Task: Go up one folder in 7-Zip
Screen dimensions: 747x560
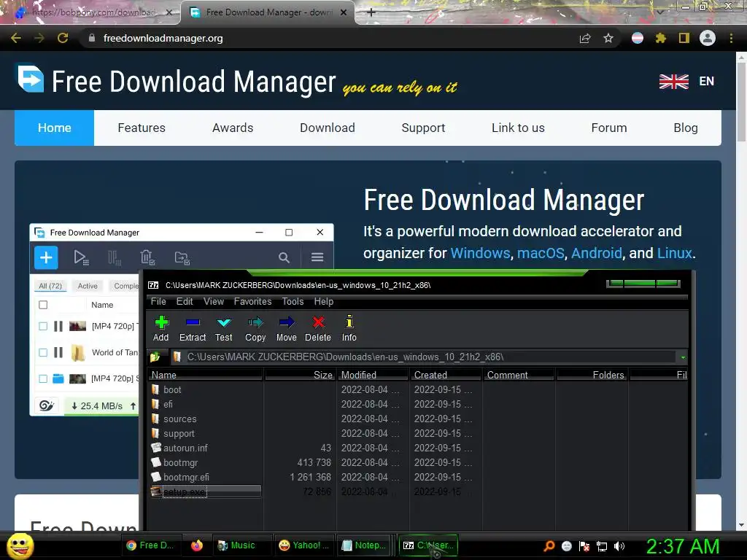Action: pyautogui.click(x=155, y=357)
